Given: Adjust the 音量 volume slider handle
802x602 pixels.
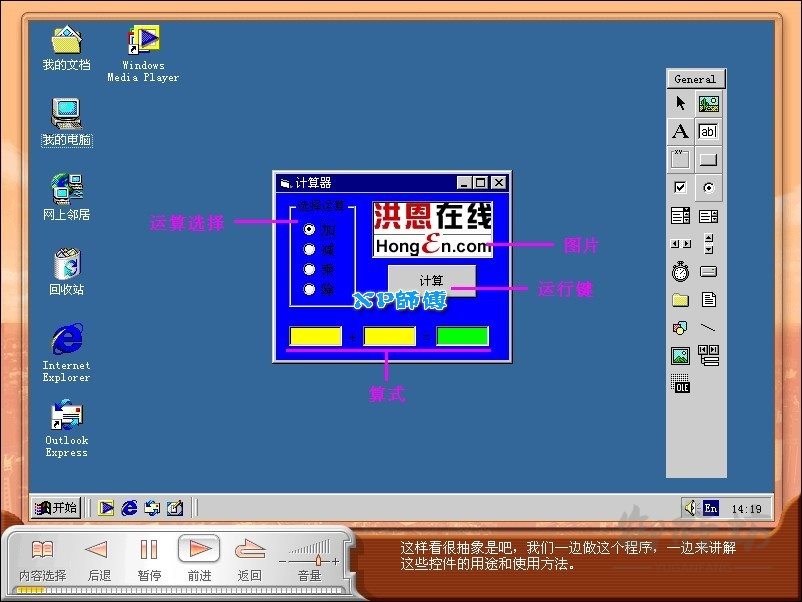Looking at the screenshot, I should (318, 560).
